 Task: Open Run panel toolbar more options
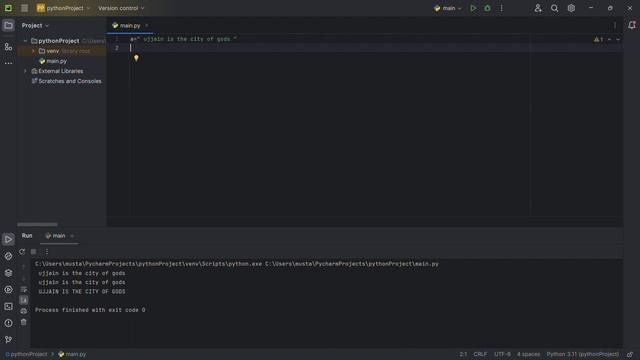pyautogui.click(x=47, y=252)
